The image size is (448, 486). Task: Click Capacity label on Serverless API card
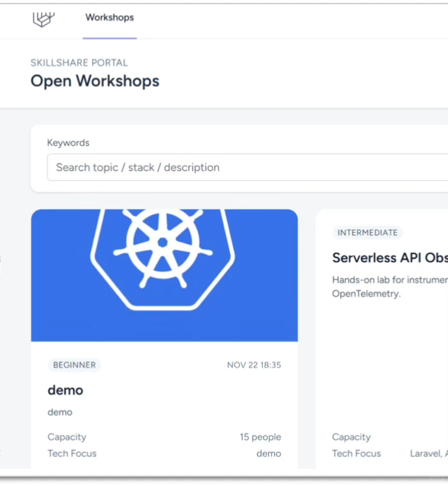(351, 437)
